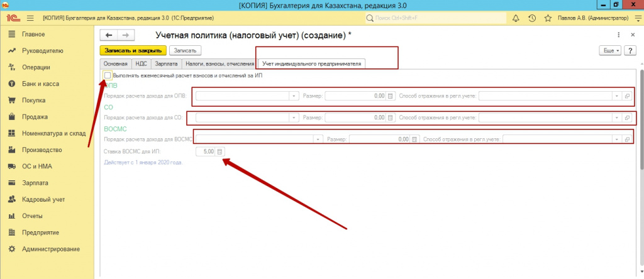This screenshot has width=644, height=279.
Task: Open calculator for СО Размер field
Action: point(390,118)
